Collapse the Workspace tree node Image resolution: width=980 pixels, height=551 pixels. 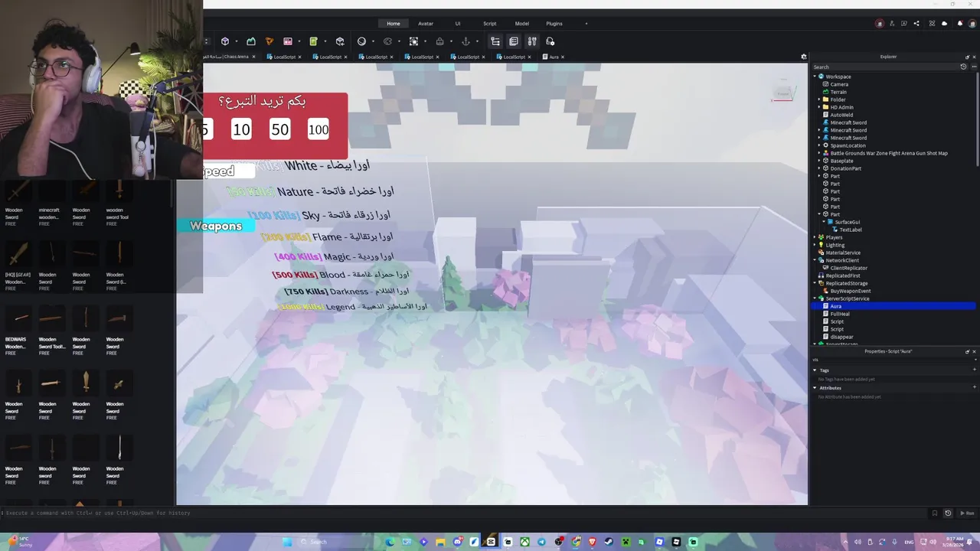815,77
